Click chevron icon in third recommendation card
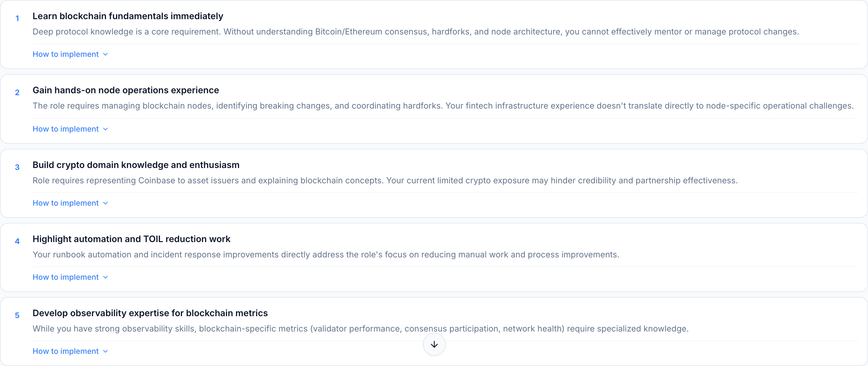Viewport: 868px width, 366px height. pos(105,203)
